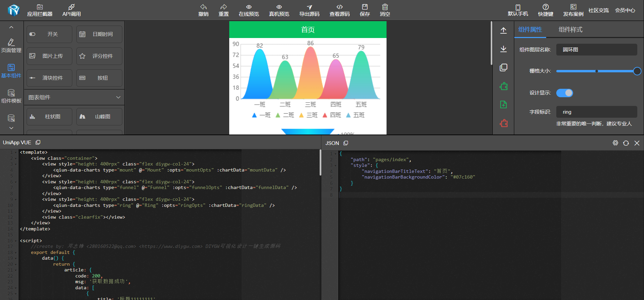Save the project with 保存
Image resolution: width=644 pixels, height=300 pixels.
point(365,10)
